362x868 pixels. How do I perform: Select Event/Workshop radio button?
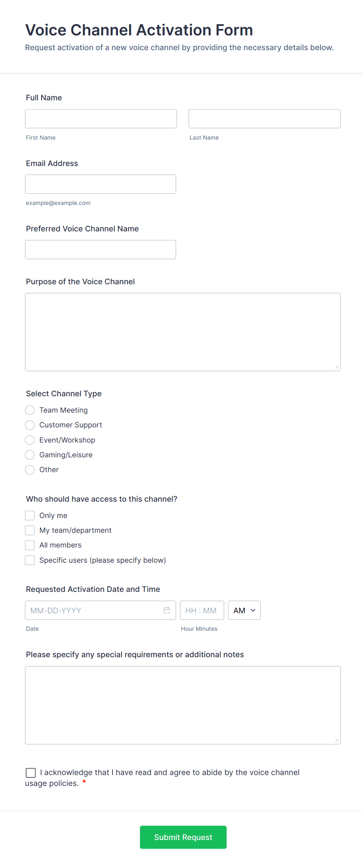[30, 440]
